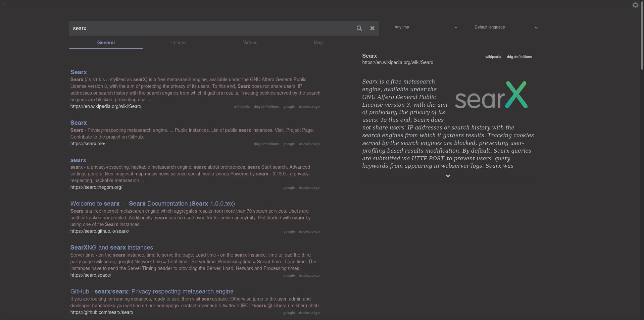Open the preferences gear icon
The image size is (644, 320).
(635, 5)
